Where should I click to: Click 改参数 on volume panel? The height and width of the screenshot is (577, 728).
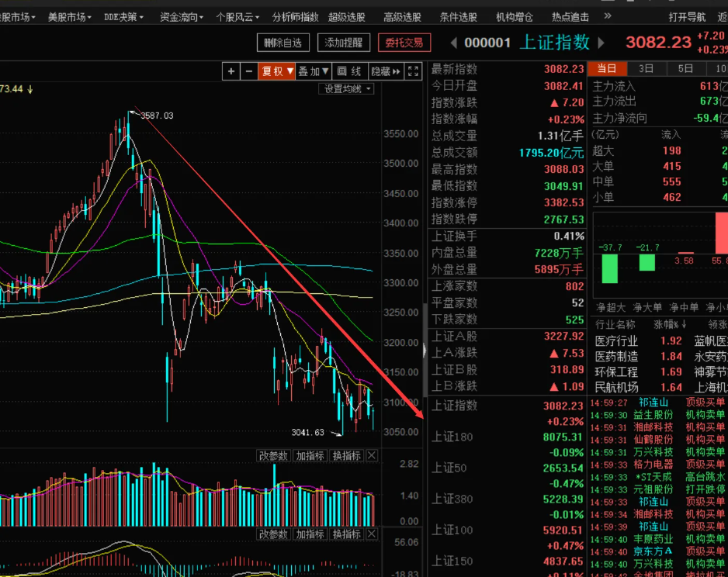pyautogui.click(x=273, y=456)
